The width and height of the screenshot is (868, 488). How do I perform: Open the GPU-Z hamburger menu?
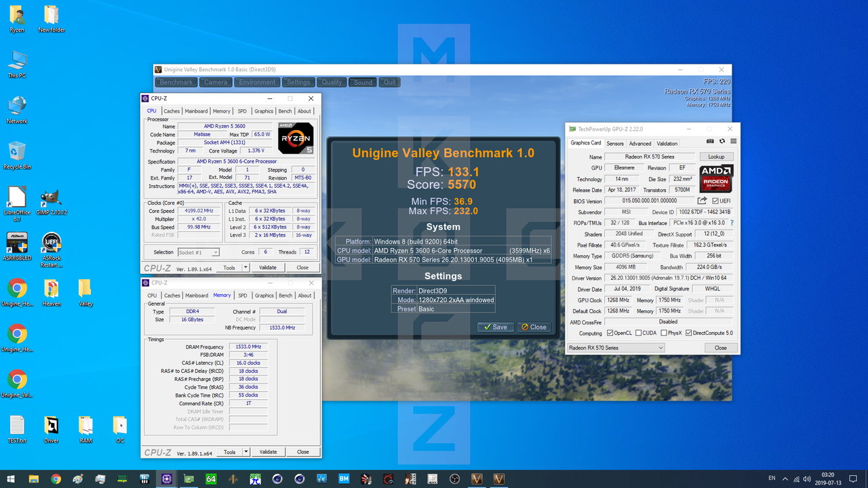tap(733, 141)
